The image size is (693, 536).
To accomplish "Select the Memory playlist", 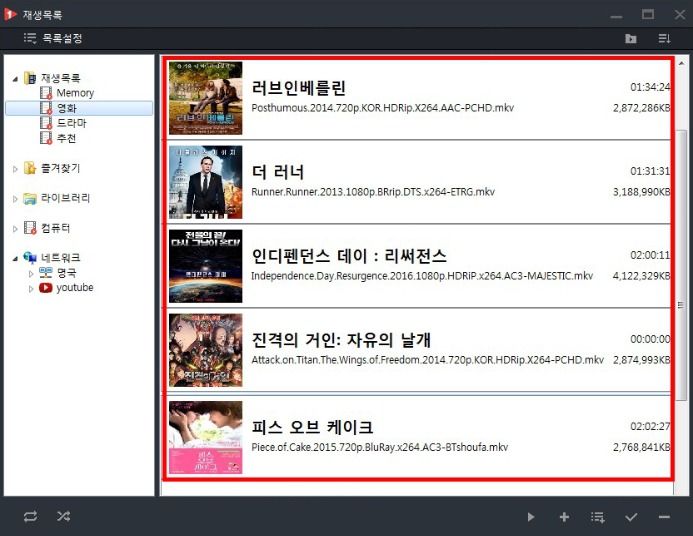I will click(75, 93).
